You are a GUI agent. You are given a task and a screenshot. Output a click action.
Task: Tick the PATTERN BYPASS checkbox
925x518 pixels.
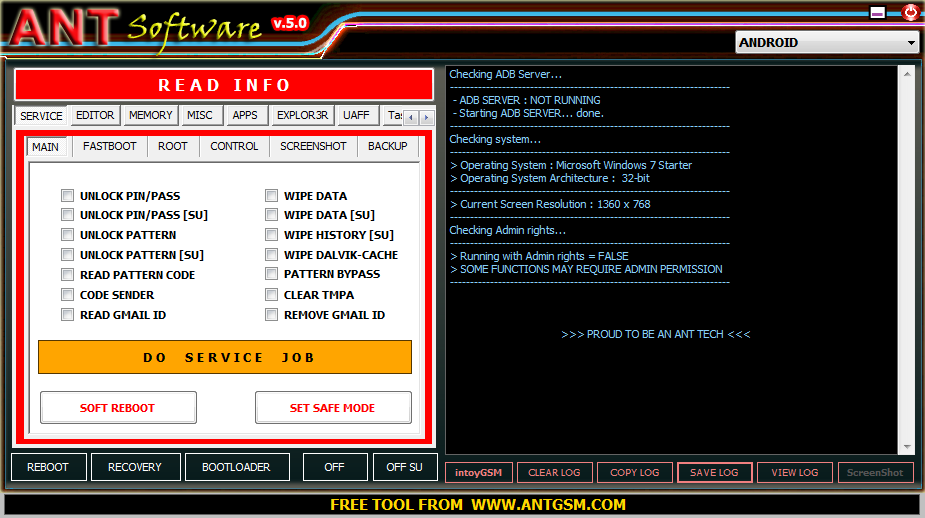(271, 274)
